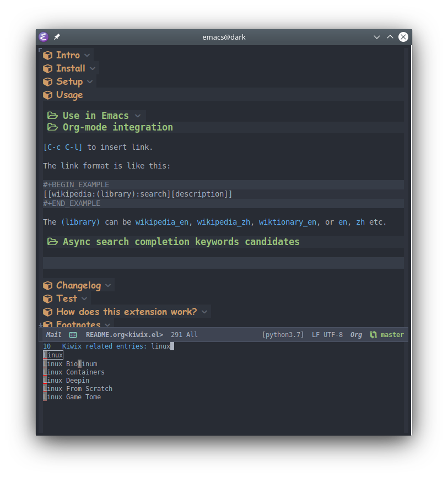Image resolution: width=448 pixels, height=478 pixels.
Task: Click the 291 All position indicator
Action: (x=184, y=335)
